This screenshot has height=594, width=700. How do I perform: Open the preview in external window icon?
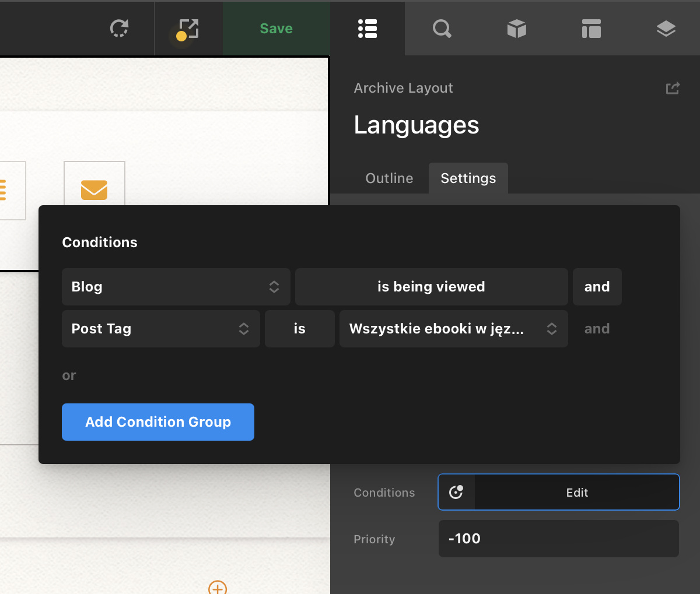pos(188,29)
